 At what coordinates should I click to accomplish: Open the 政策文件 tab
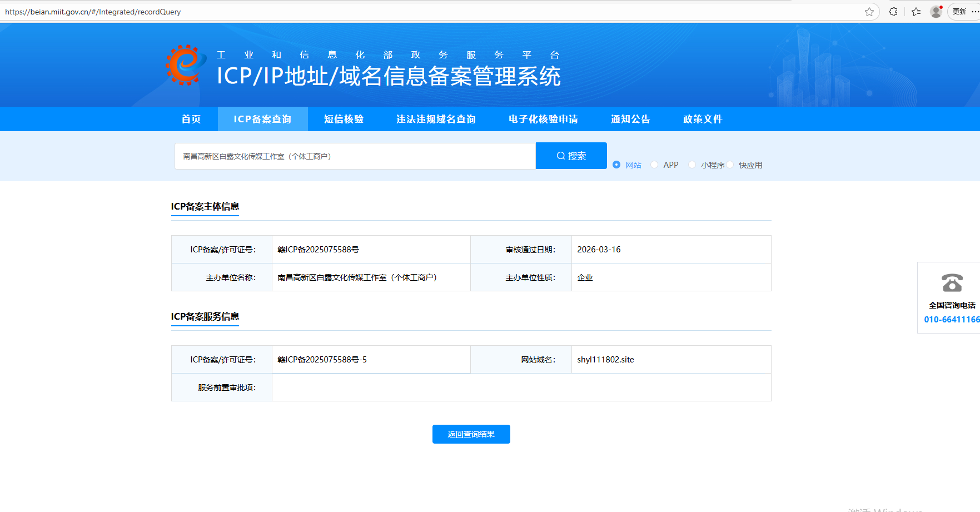click(x=703, y=119)
